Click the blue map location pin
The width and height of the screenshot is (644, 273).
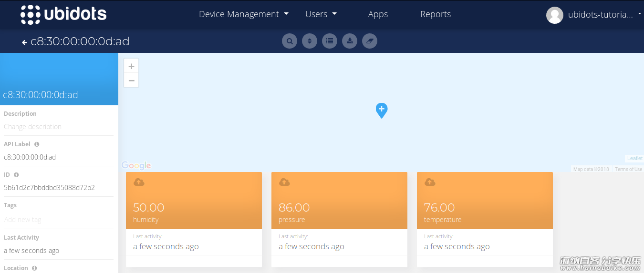point(382,110)
